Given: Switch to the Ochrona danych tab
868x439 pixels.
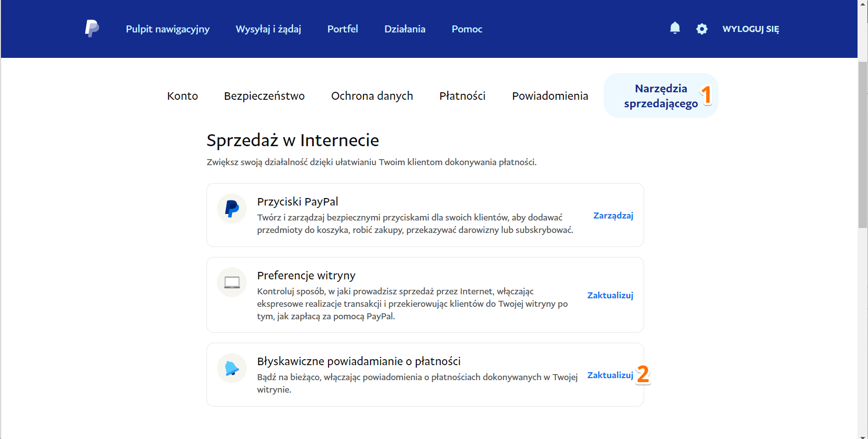Looking at the screenshot, I should coord(372,96).
